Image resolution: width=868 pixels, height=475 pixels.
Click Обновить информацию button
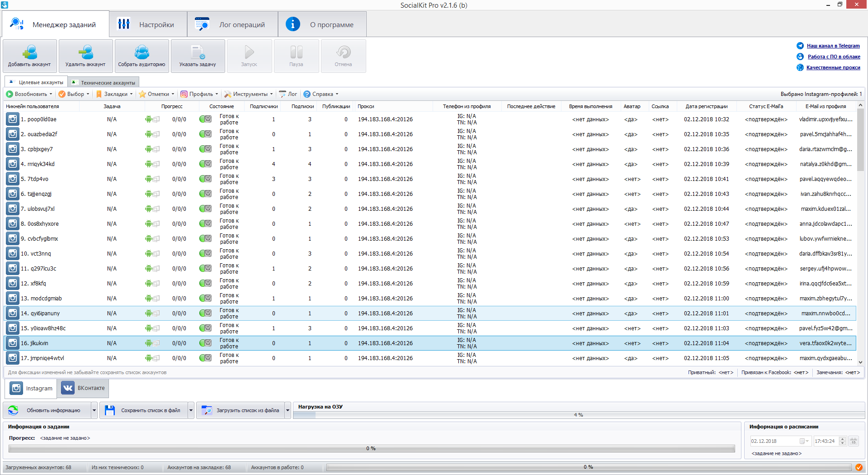click(47, 410)
